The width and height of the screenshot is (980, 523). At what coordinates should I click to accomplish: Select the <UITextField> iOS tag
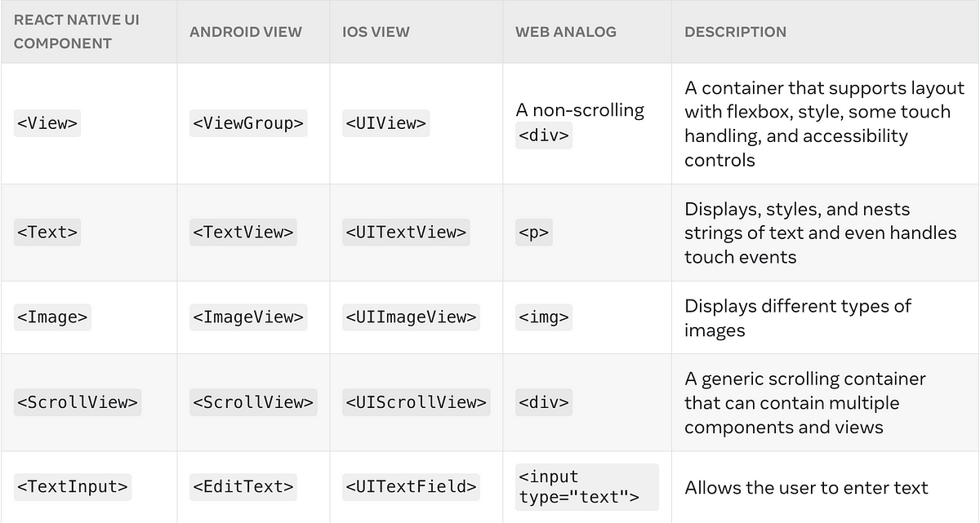tap(412, 487)
